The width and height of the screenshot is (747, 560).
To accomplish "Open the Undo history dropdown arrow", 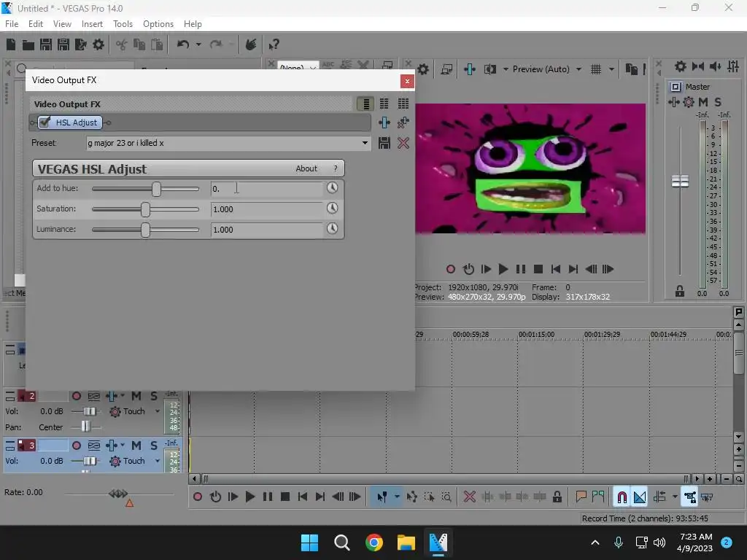I will click(198, 44).
